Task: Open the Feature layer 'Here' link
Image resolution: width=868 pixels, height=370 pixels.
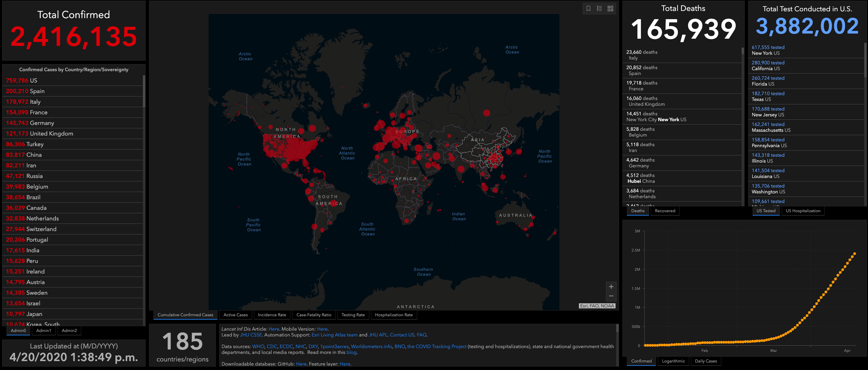Action: [x=345, y=364]
